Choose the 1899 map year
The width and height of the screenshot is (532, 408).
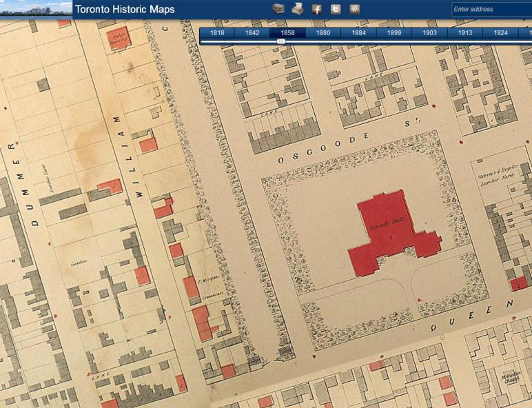pyautogui.click(x=394, y=32)
